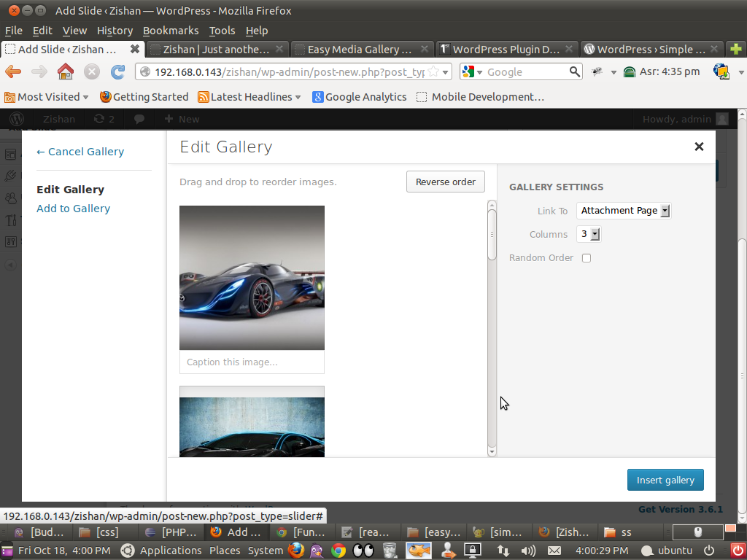
Task: Close the Edit Gallery modal with X
Action: [x=699, y=147]
